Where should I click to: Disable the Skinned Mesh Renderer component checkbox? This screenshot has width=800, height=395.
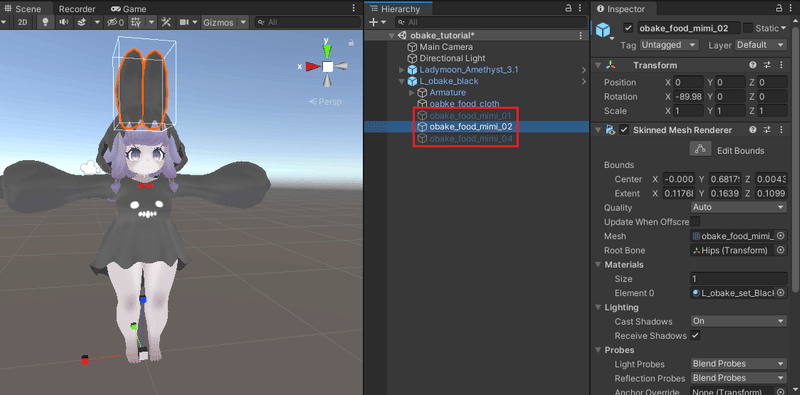[x=624, y=130]
